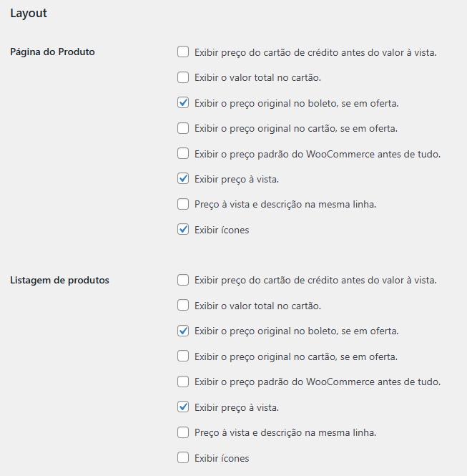The image size is (467, 476).
Task: Check same-line price and description, Listagem de produtos
Action: click(183, 432)
